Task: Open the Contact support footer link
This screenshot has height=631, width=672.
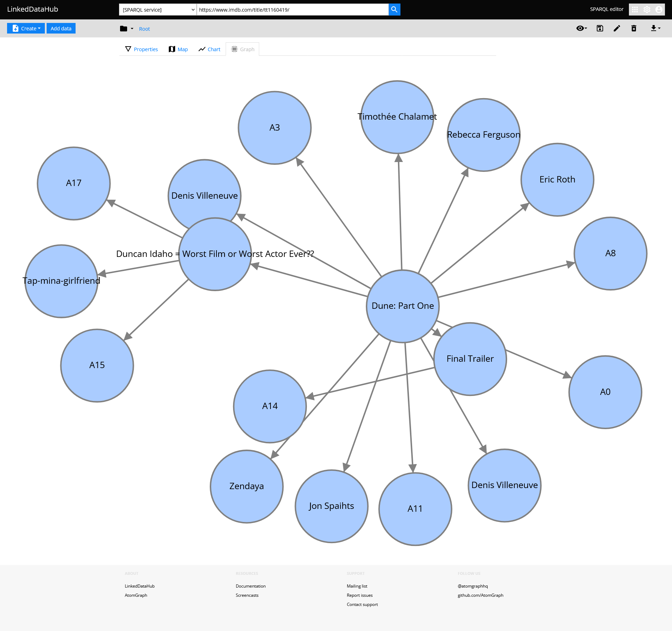Action: point(362,605)
